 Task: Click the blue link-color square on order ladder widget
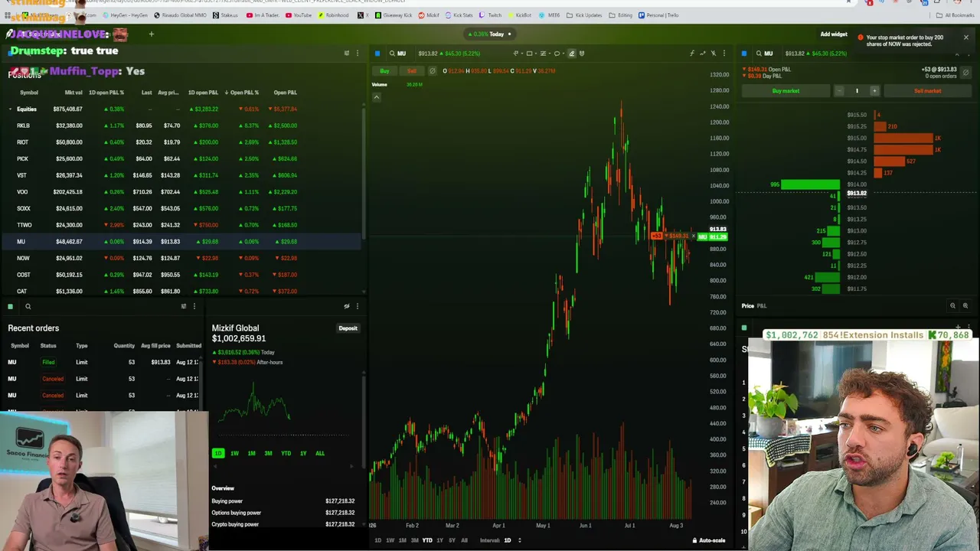point(744,54)
